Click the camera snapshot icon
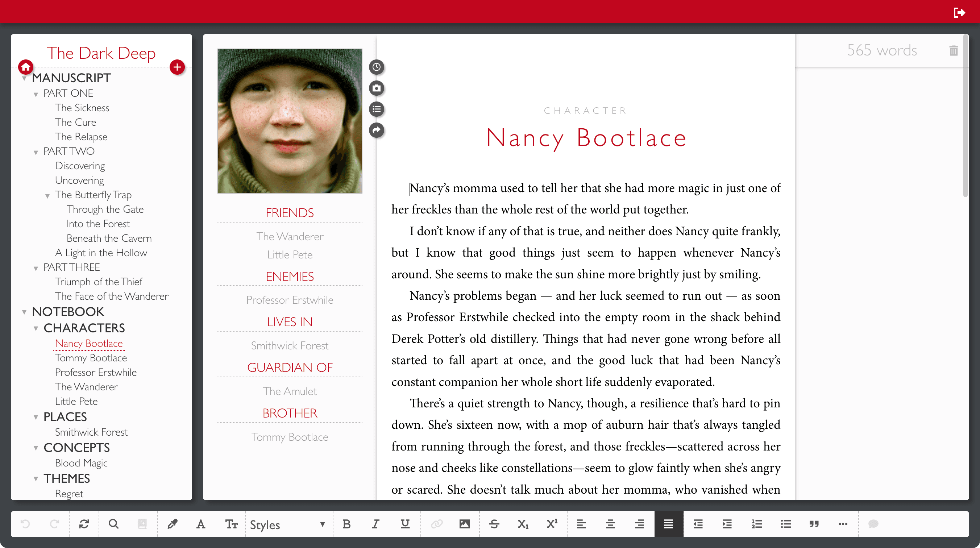The image size is (980, 548). click(376, 88)
